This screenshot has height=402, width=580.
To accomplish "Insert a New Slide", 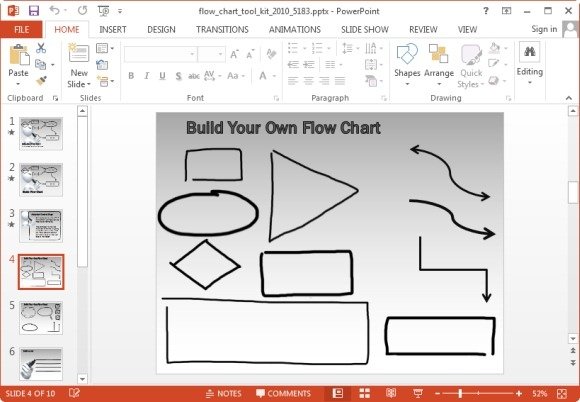I will 79,65.
